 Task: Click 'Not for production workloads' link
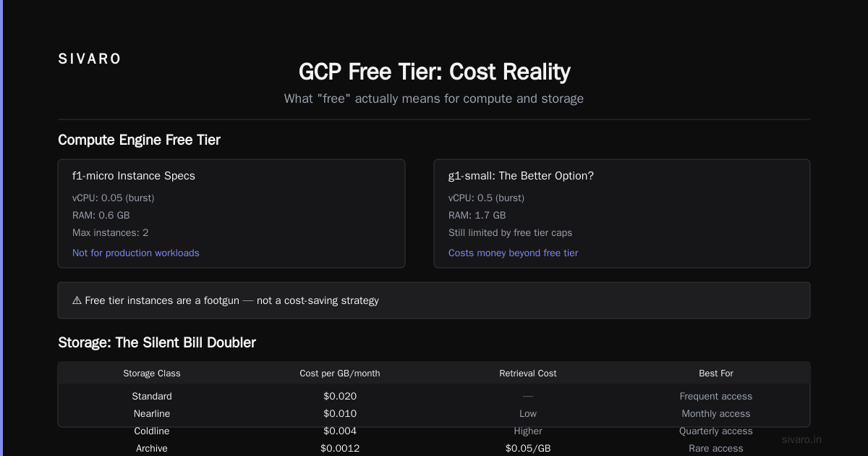tap(136, 253)
